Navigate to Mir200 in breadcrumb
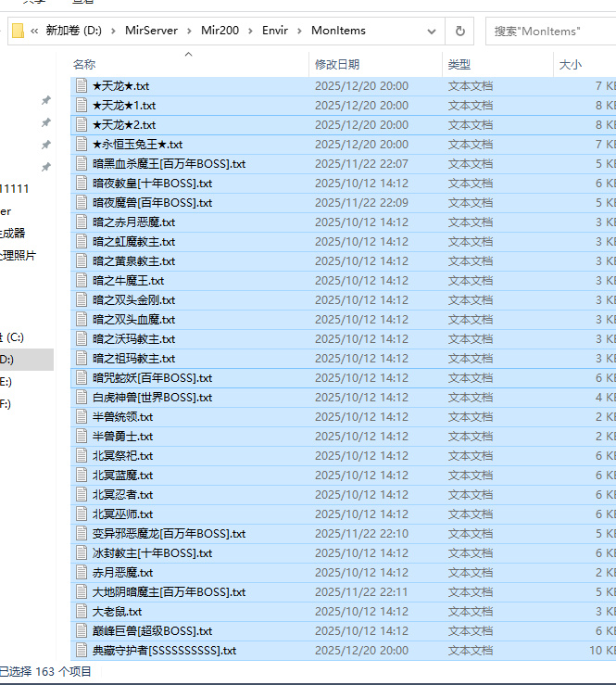Viewport: 616px width, 685px height. coord(220,31)
